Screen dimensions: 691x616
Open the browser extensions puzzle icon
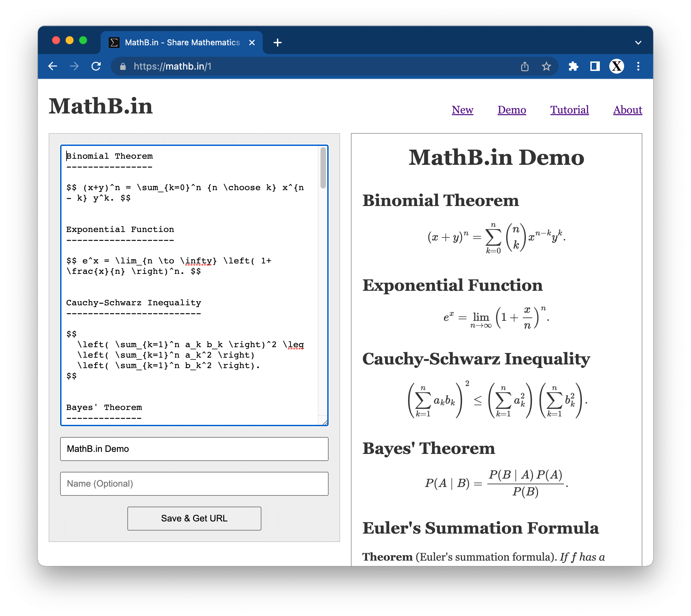pos(573,66)
